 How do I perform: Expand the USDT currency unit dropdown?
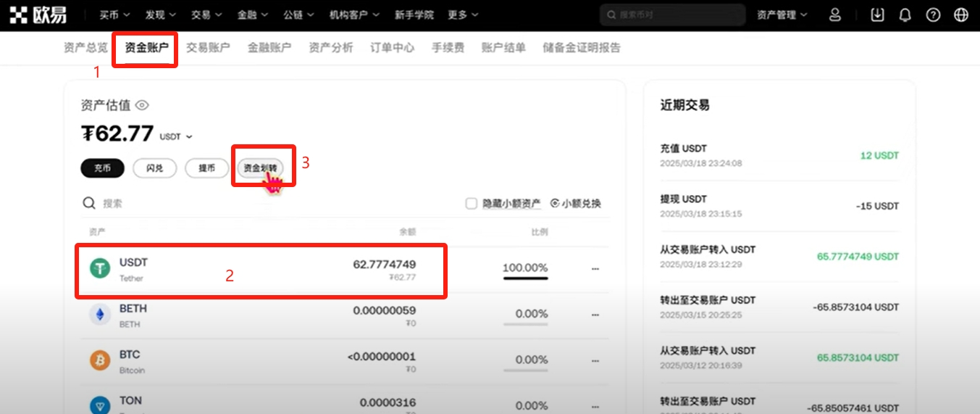(176, 136)
